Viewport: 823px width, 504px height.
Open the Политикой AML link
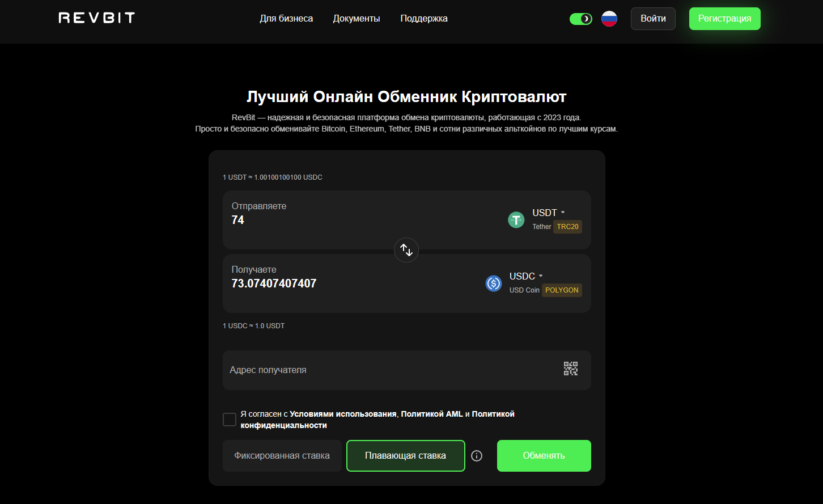pyautogui.click(x=432, y=414)
